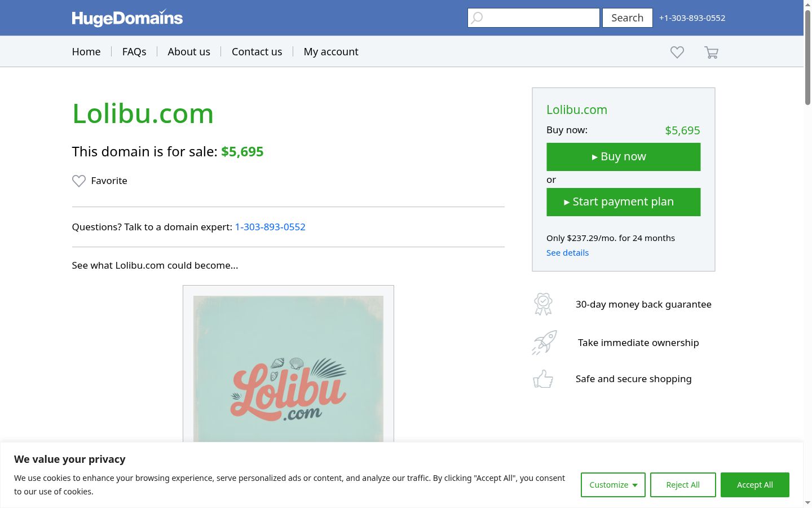This screenshot has height=508, width=812.
Task: Click the money back guarantee ribbon icon
Action: click(543, 304)
